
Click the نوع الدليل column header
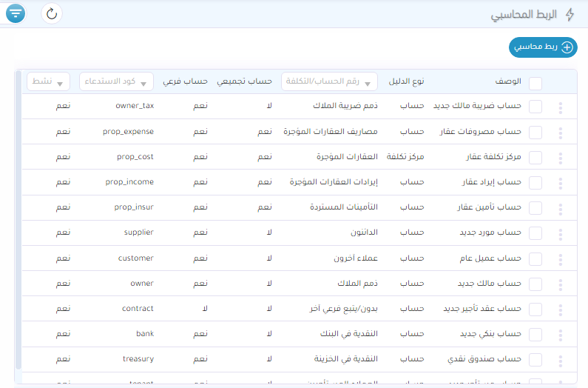407,81
